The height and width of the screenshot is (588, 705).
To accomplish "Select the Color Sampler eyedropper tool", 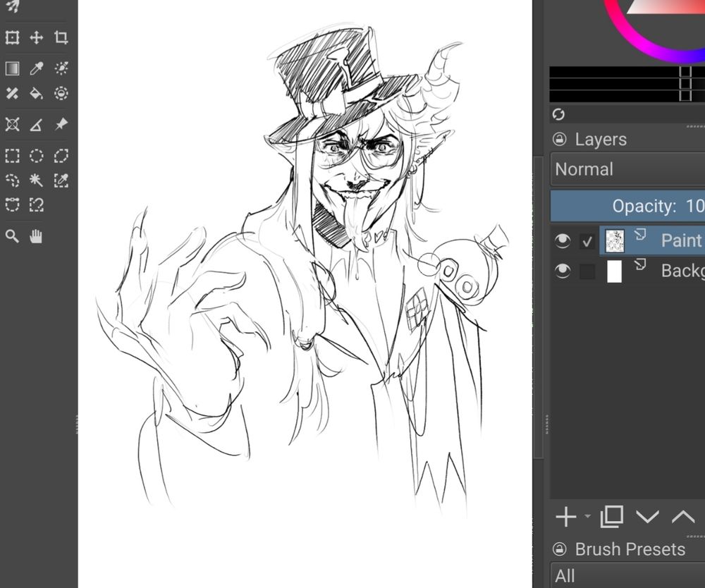I will [37, 68].
